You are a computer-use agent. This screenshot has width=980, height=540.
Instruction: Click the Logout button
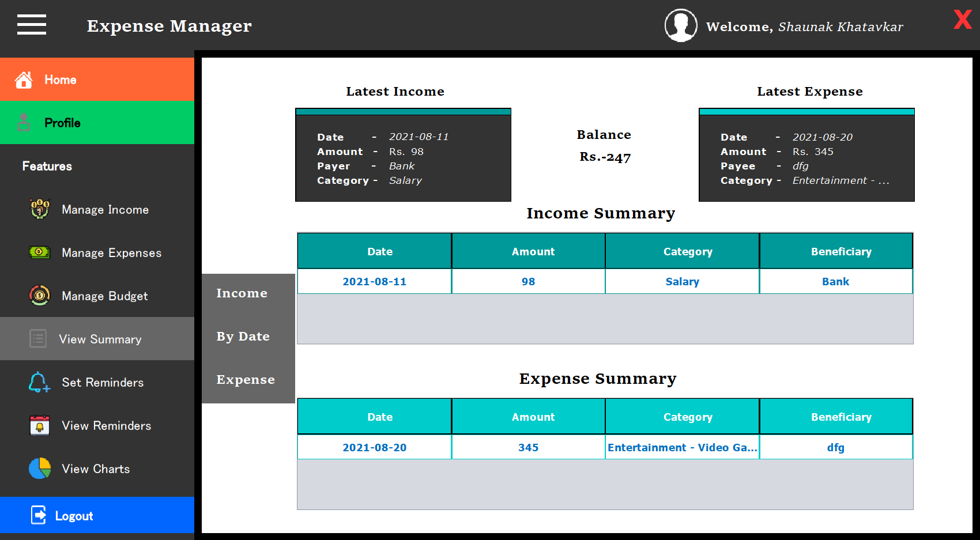(x=74, y=515)
